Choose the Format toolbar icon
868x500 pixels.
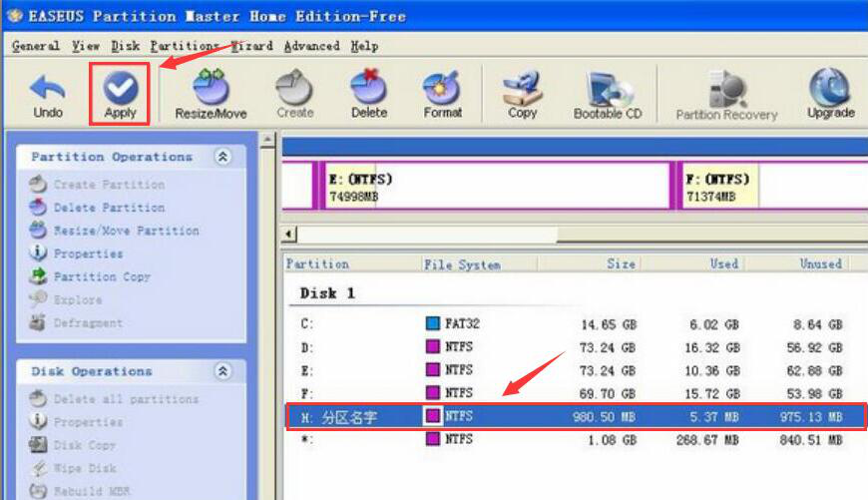click(442, 95)
